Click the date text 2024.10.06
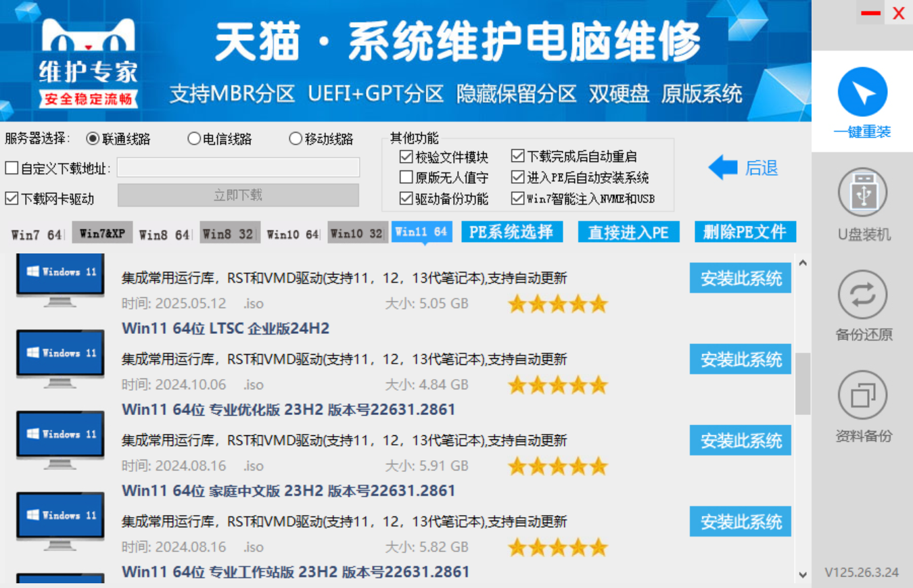Image resolution: width=913 pixels, height=588 pixels. 191,385
